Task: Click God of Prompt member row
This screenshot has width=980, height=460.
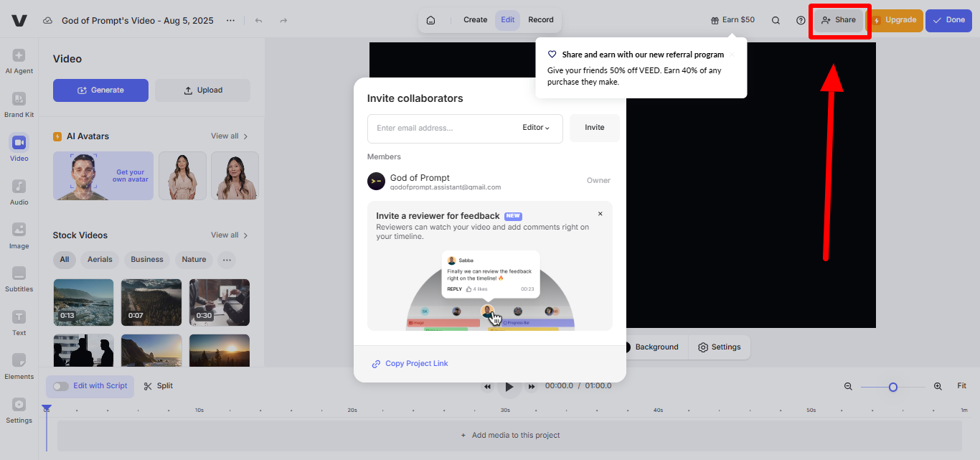Action: click(x=490, y=181)
